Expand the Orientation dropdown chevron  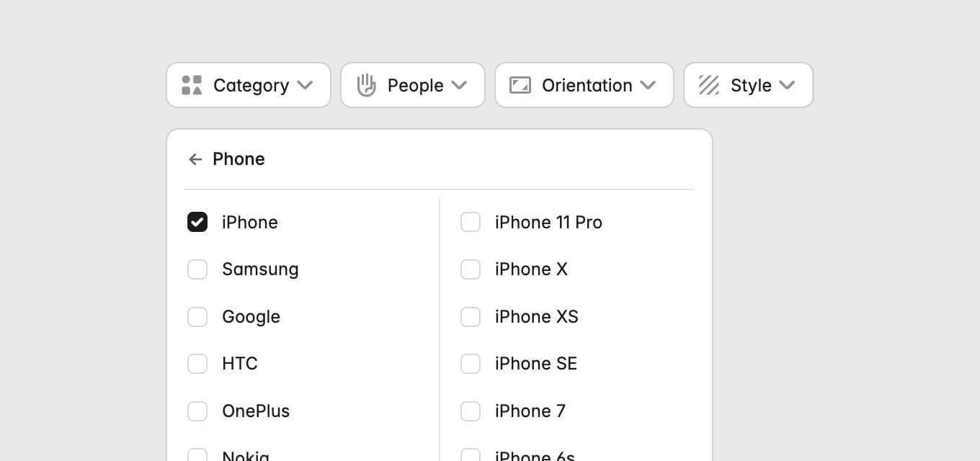point(647,85)
